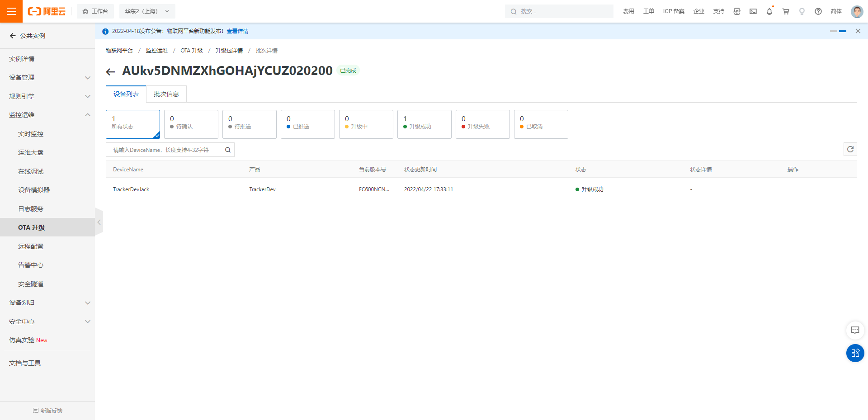Click 新版反馈 at the sidebar bottom

tap(47, 411)
